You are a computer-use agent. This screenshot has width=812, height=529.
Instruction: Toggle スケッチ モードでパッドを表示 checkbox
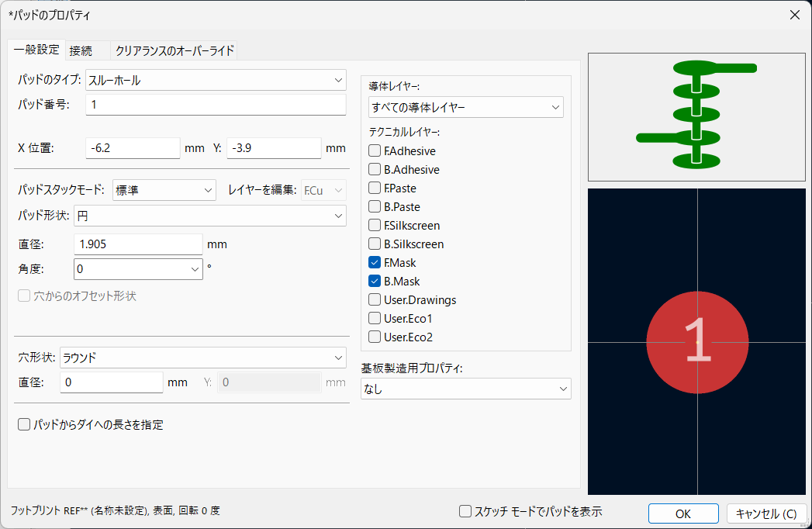pos(465,512)
